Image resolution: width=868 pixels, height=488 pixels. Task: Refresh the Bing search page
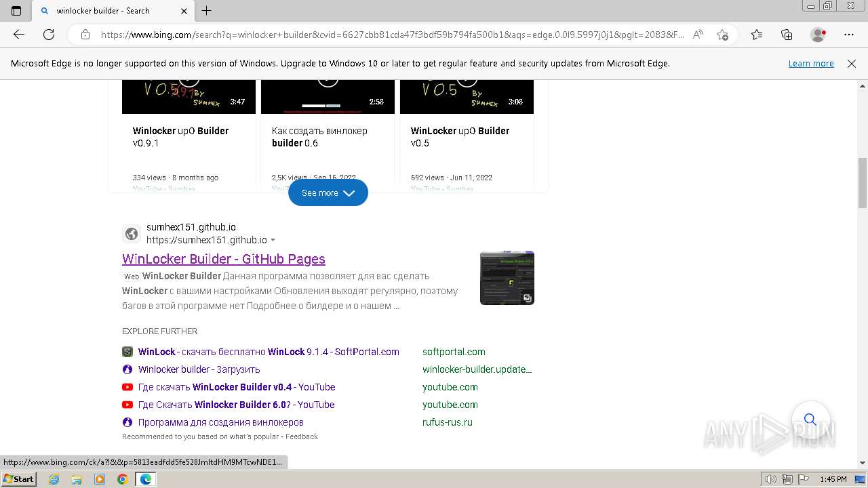[49, 35]
